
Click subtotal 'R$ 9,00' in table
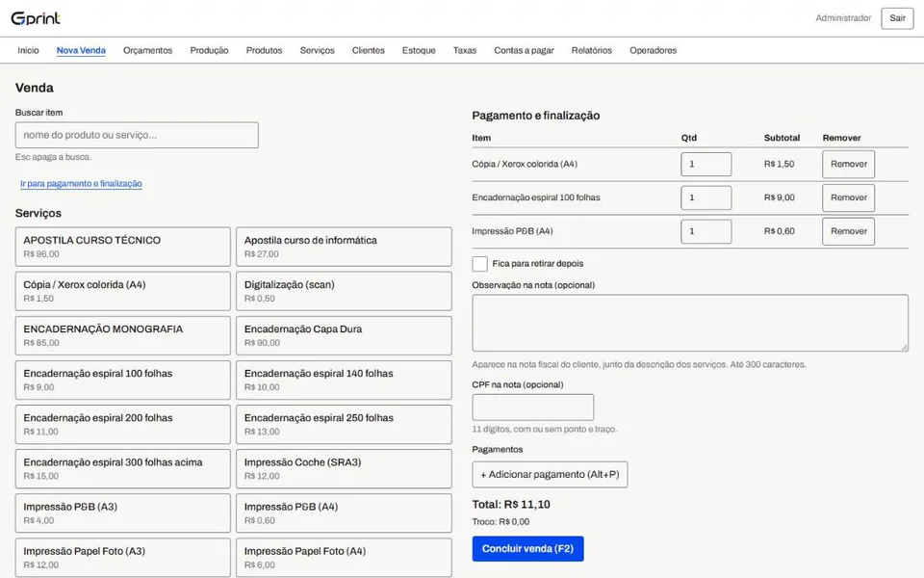[779, 197]
